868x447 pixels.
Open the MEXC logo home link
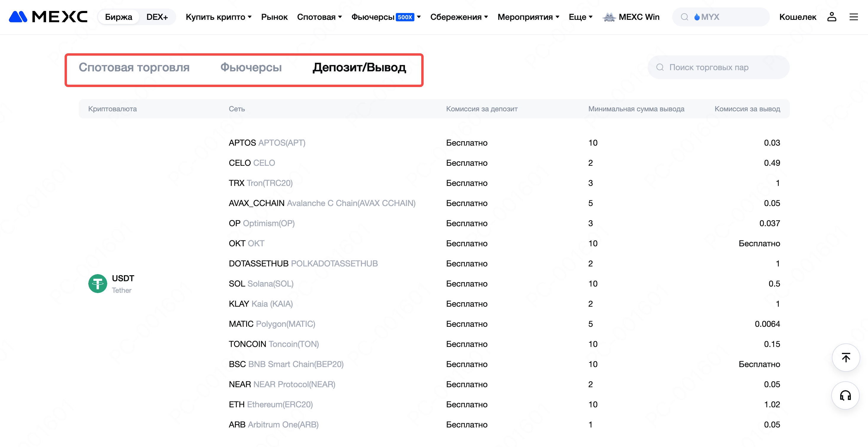point(48,17)
